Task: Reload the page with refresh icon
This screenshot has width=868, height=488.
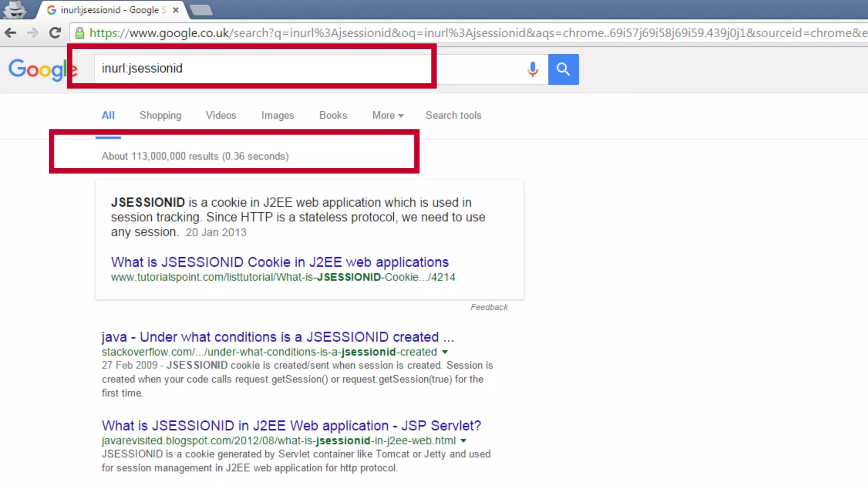Action: [55, 33]
